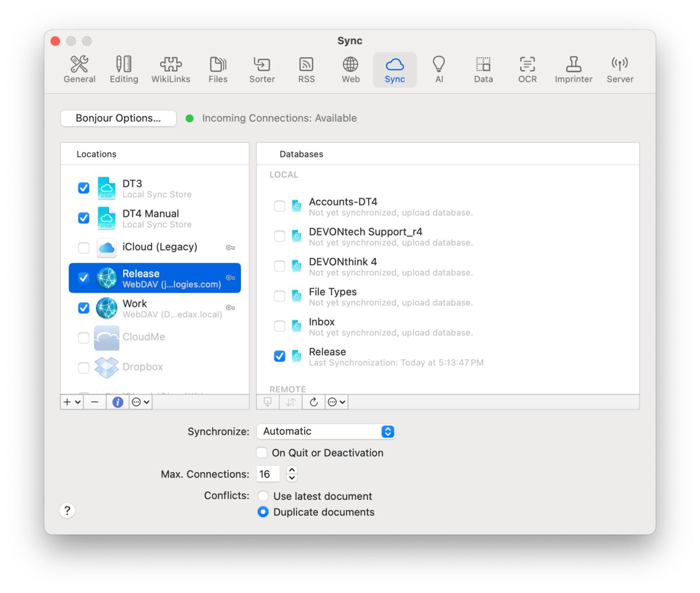
Task: Click the remove location minus button
Action: click(94, 402)
